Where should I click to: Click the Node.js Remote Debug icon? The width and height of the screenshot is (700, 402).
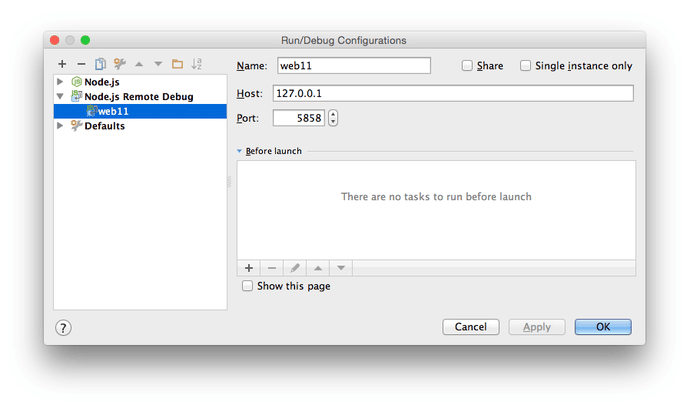(77, 96)
